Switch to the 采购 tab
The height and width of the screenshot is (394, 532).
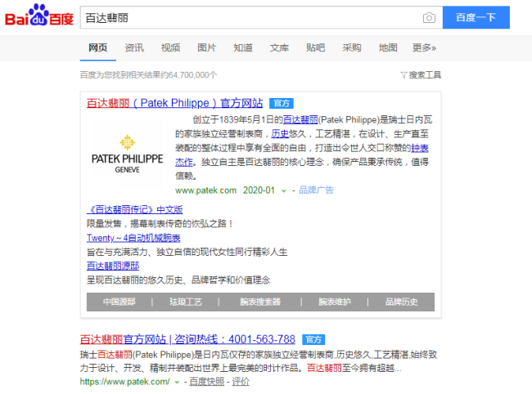tap(352, 47)
